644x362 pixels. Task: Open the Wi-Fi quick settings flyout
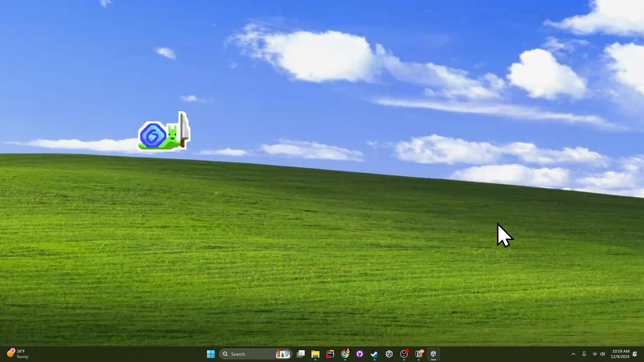tap(594, 354)
